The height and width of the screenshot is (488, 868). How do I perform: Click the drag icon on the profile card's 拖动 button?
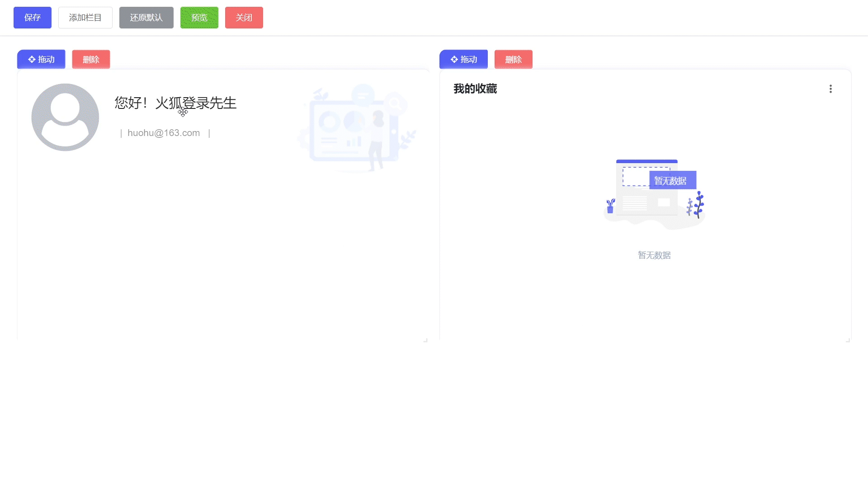[x=32, y=59]
